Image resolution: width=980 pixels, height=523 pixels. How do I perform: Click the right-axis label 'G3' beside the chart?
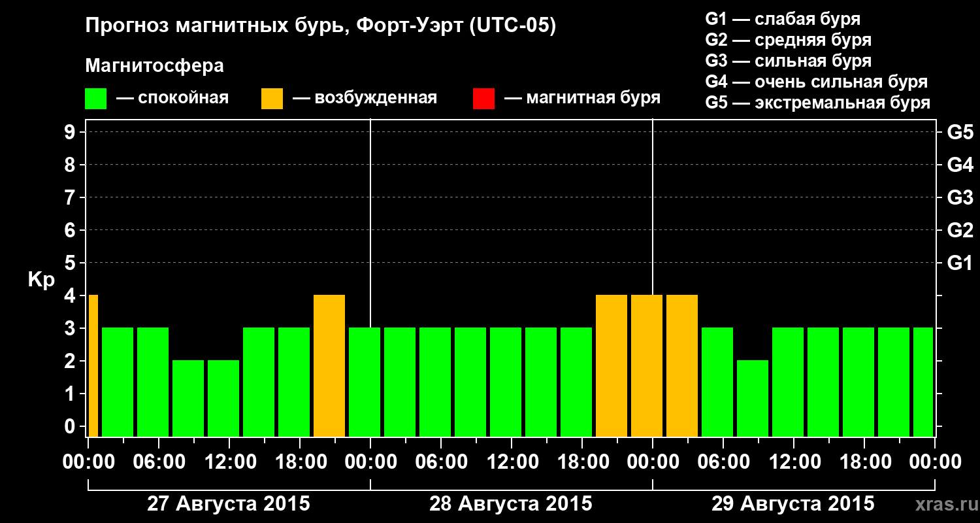(960, 198)
